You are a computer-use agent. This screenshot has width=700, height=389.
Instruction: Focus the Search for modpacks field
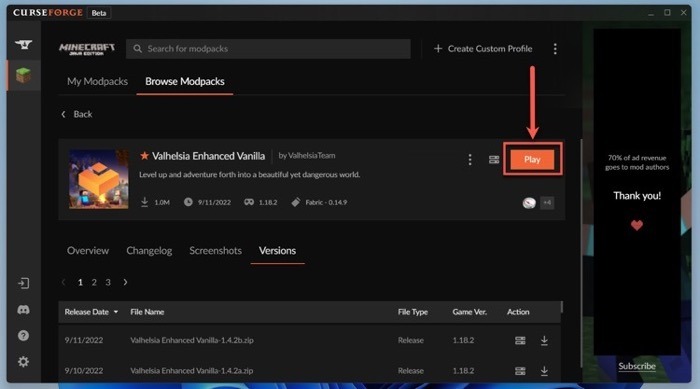(x=268, y=49)
